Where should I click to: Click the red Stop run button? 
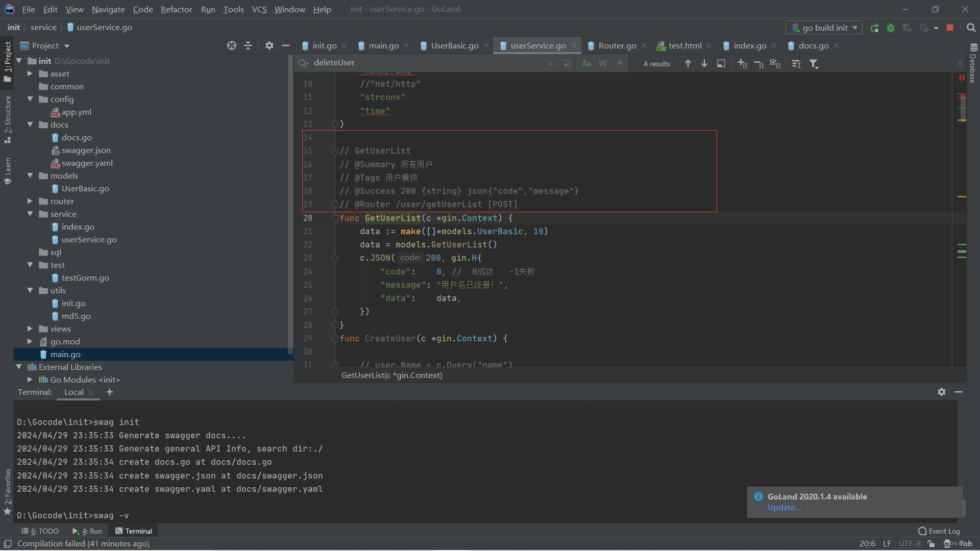click(950, 28)
